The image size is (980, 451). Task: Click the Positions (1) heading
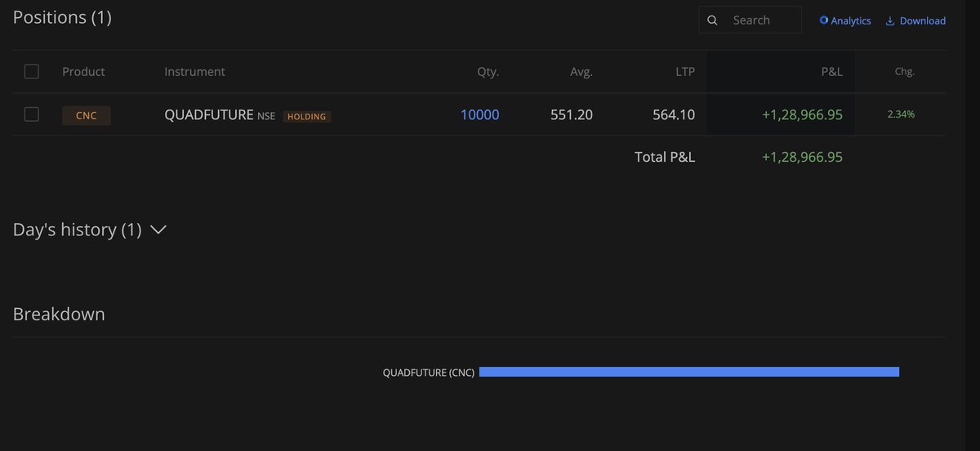(62, 17)
